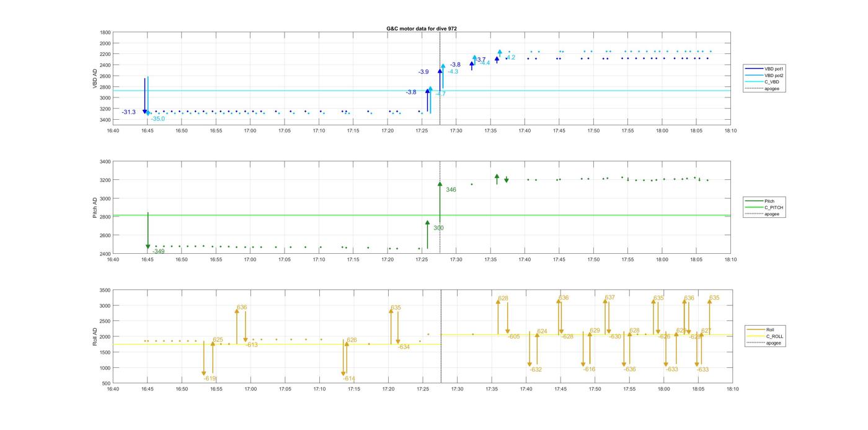Click the '-35.0' VBD data label
This screenshot has width=868, height=430.
tap(158, 119)
